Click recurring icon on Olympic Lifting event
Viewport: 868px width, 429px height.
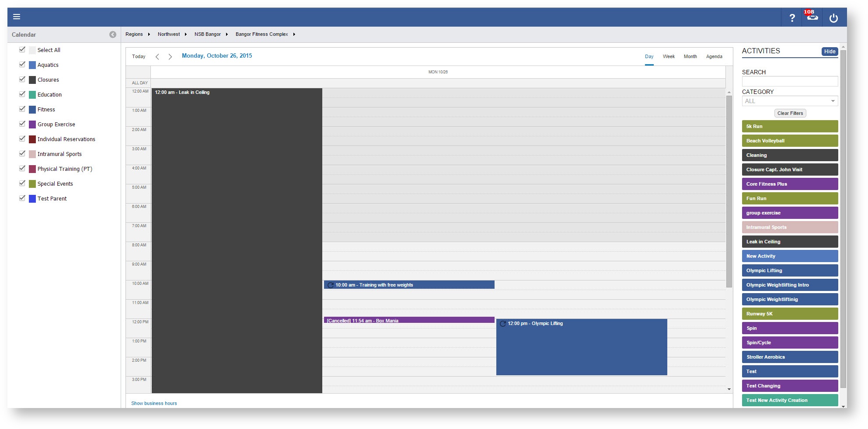point(502,324)
